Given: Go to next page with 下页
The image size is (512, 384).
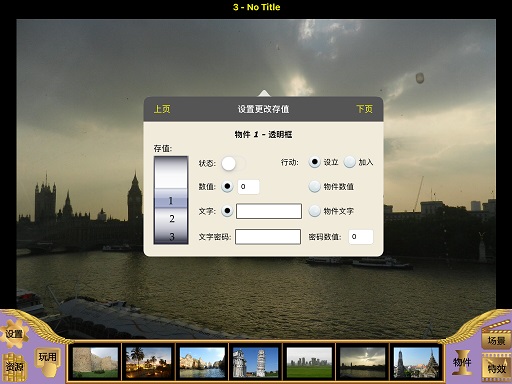Looking at the screenshot, I should pyautogui.click(x=364, y=109).
